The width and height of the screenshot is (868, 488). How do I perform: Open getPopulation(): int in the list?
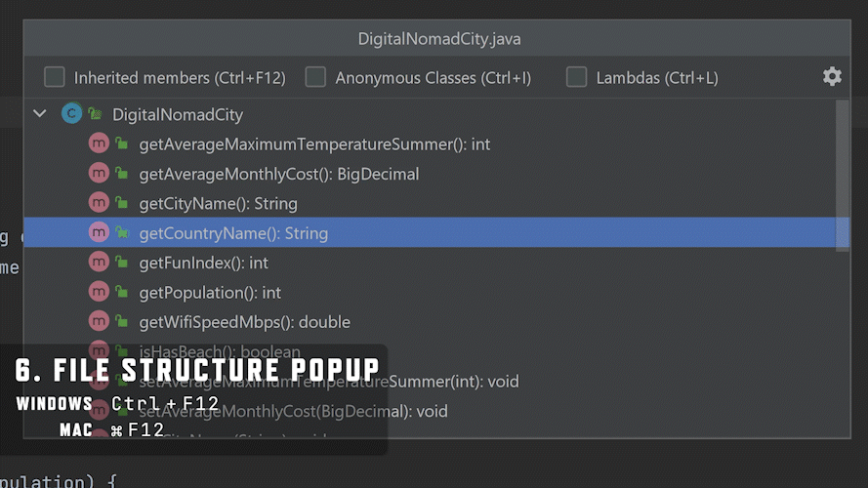tap(210, 292)
